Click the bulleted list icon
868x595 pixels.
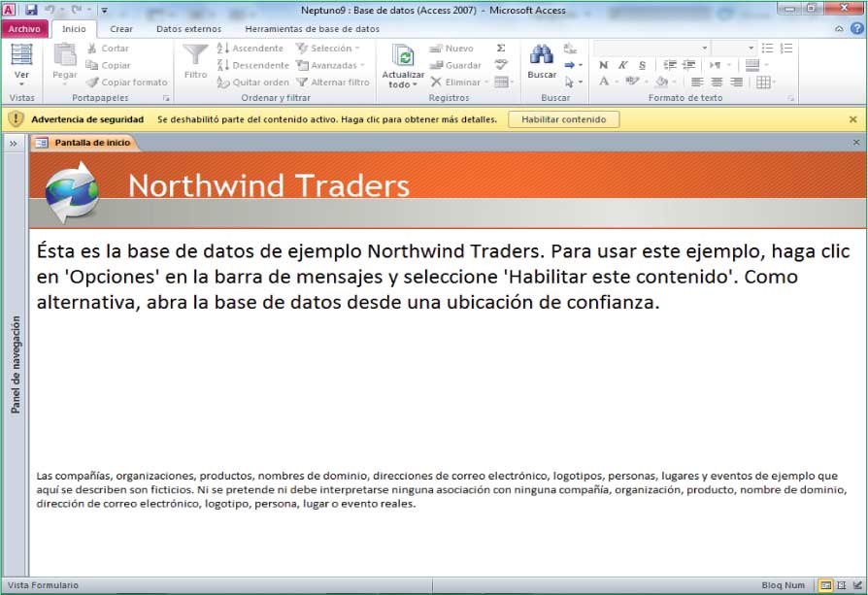click(767, 49)
